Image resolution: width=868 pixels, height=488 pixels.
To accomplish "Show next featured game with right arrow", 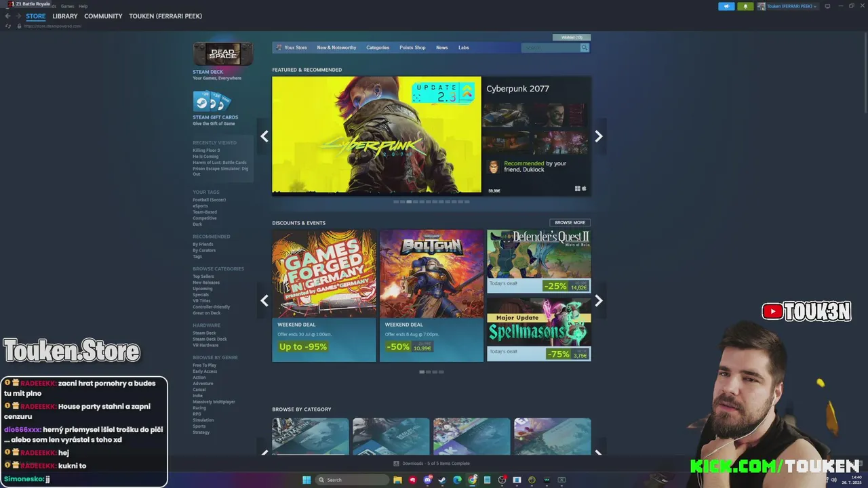I will 598,136.
